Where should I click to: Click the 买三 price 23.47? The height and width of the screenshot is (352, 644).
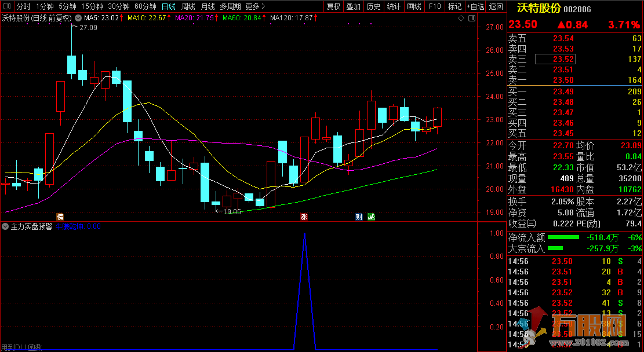pos(563,112)
